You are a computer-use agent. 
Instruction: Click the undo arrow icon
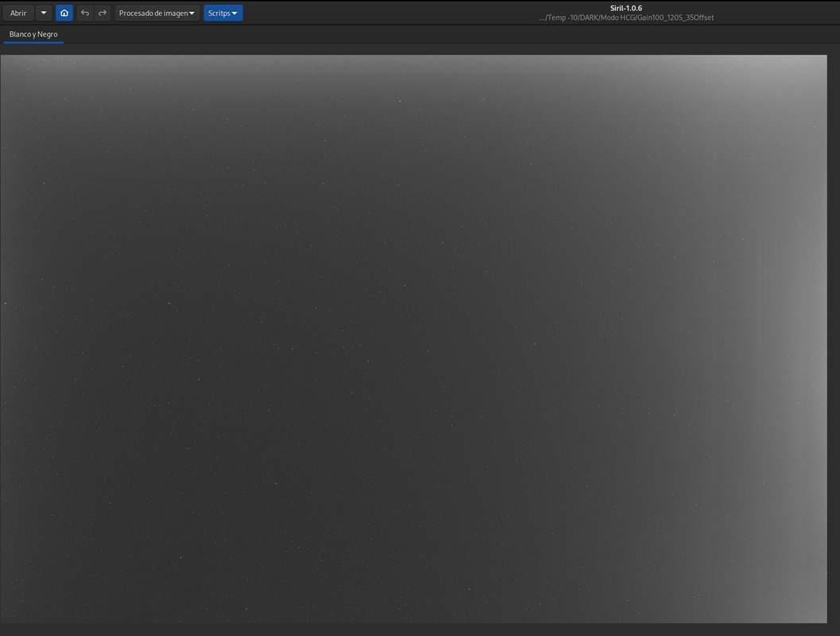[85, 13]
